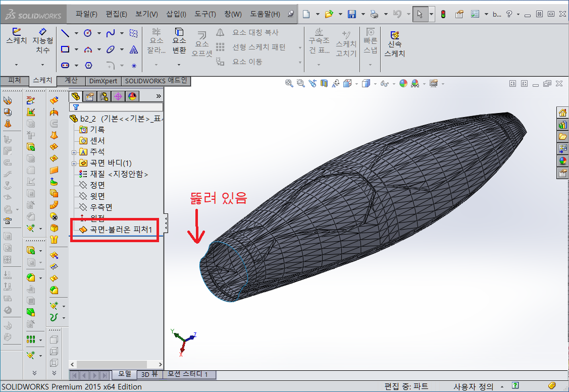Select the 정면 plane in feature tree
Viewport: 569px width, 392px height.
(x=92, y=185)
